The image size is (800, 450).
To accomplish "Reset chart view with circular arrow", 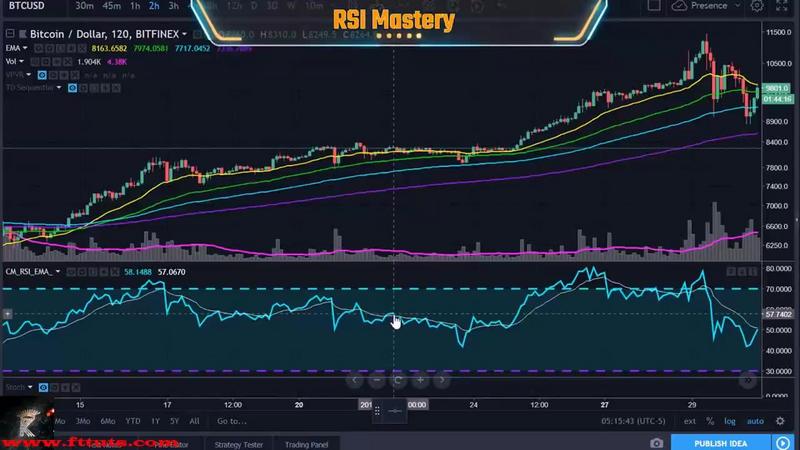I will coord(398,380).
